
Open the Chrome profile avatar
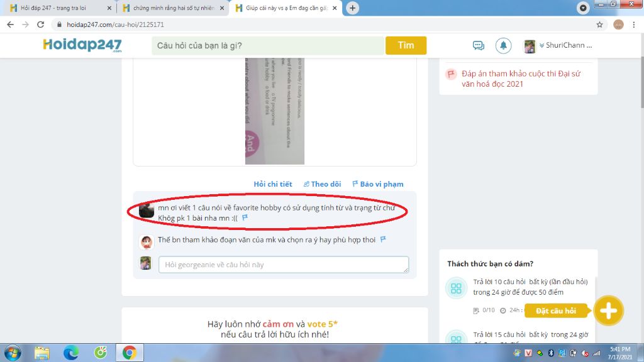[x=618, y=25]
